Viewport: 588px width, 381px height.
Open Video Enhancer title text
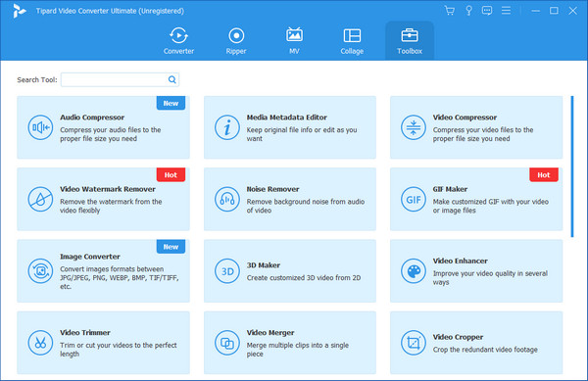pyautogui.click(x=461, y=261)
